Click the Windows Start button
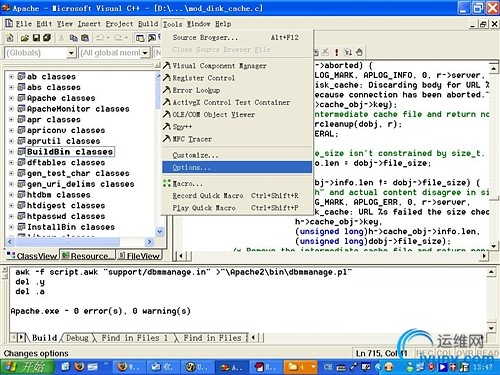The height and width of the screenshot is (375, 500). tap(27, 367)
